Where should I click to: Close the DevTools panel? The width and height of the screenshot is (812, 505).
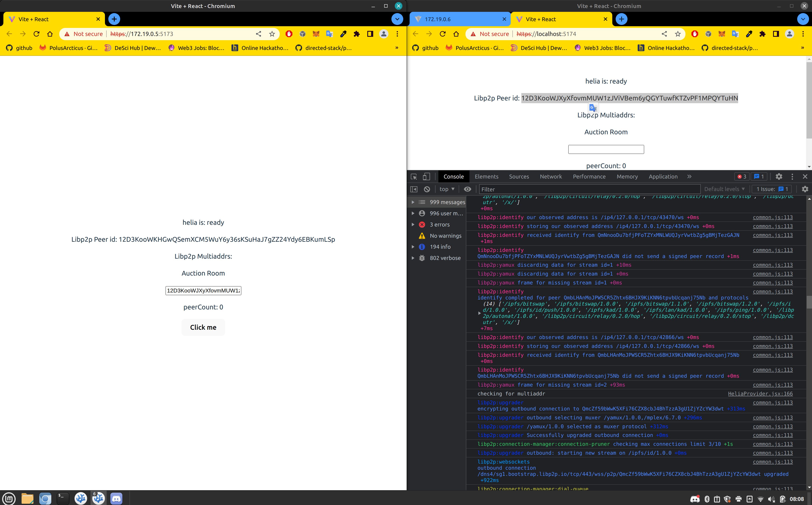tap(805, 177)
